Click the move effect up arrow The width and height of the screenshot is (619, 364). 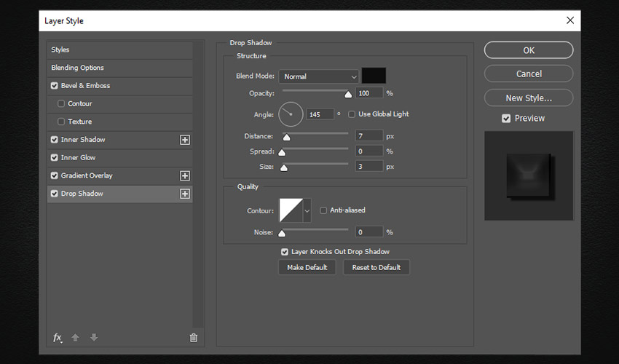76,338
